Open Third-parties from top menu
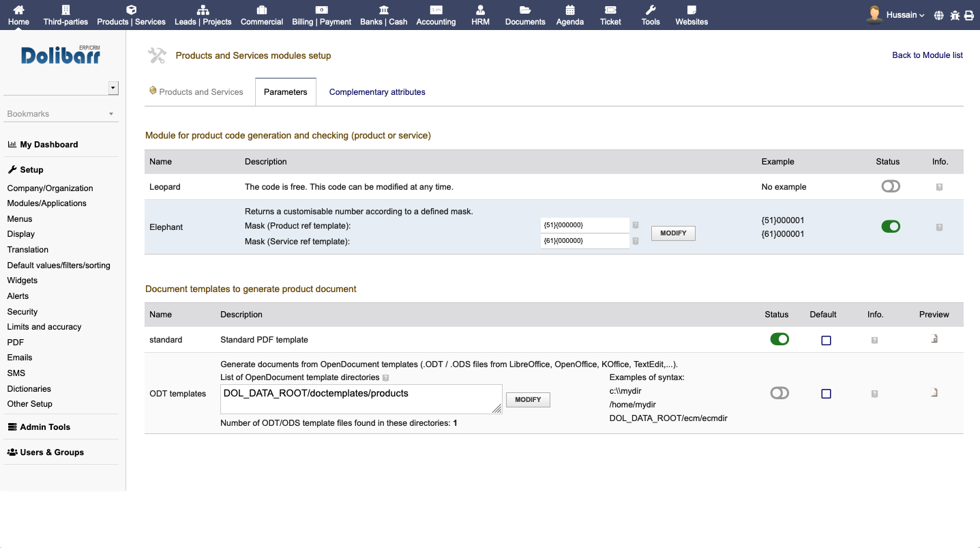The width and height of the screenshot is (980, 548). coord(65,15)
